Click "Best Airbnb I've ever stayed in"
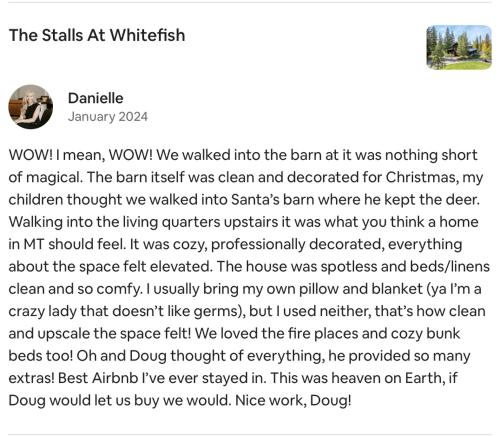 (162, 378)
